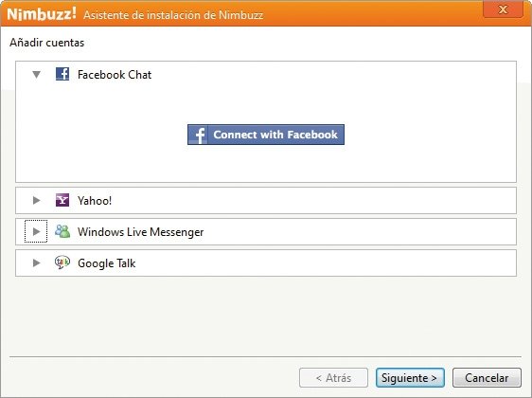Screen dimensions: 532x398
Task: Click the Asistente de instalación title text
Action: (173, 15)
